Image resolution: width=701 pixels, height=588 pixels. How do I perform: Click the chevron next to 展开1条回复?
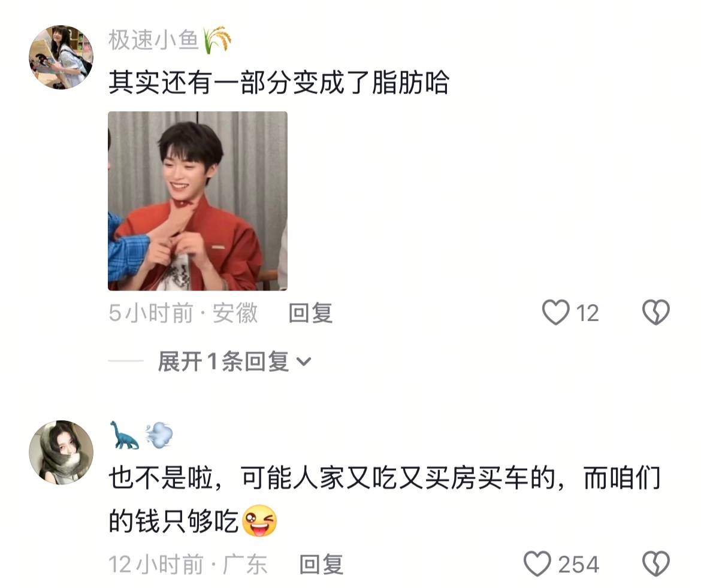[304, 362]
